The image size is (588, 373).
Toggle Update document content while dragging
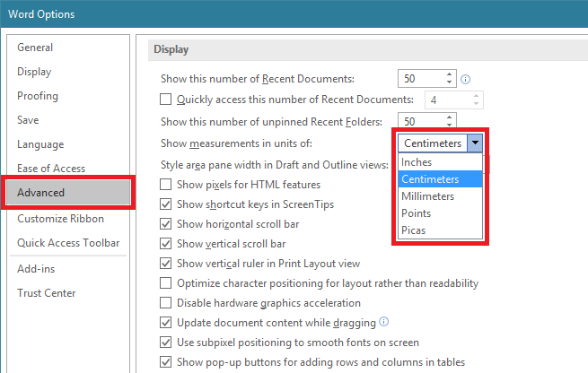166,323
